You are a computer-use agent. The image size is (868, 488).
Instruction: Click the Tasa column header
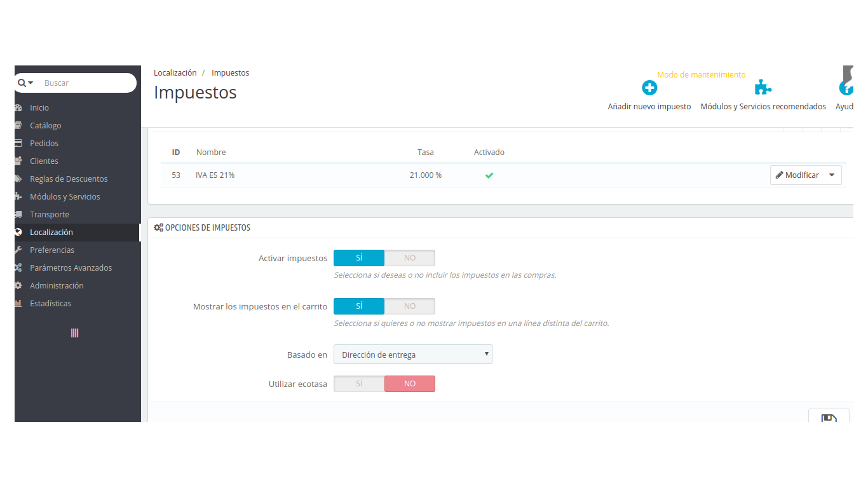tap(426, 152)
